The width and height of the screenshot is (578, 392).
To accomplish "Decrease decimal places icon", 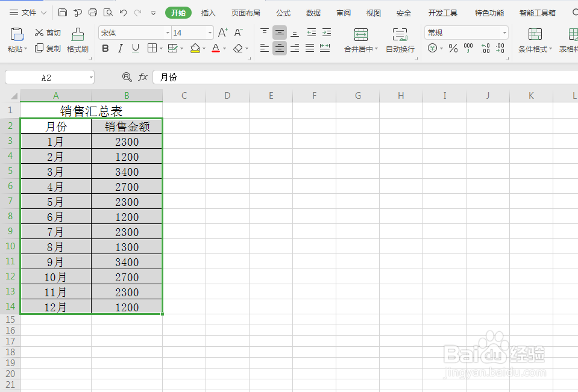I will coord(500,48).
